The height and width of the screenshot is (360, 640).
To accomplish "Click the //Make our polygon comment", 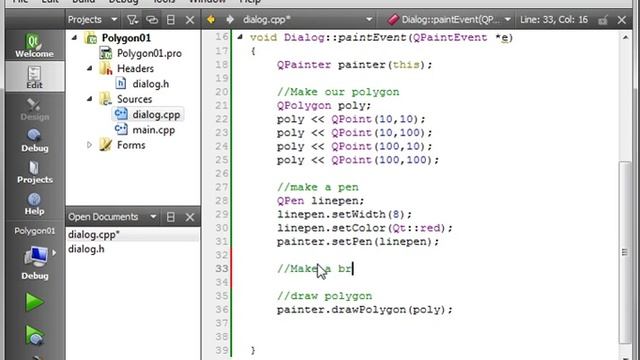I will 338,92.
